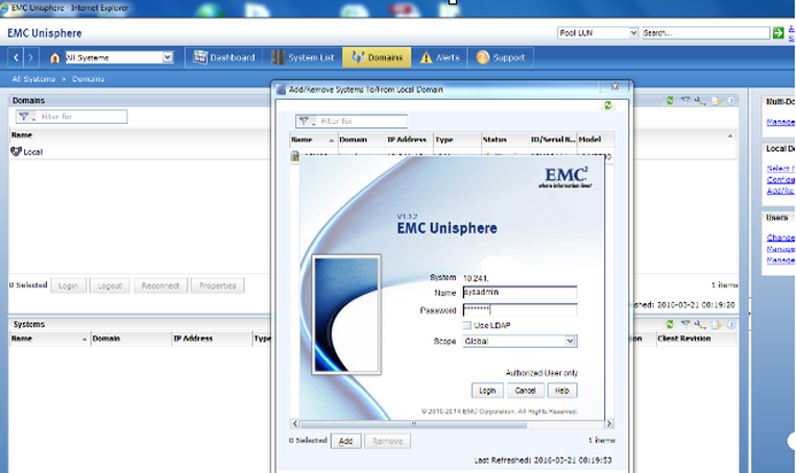Open the Manage link under Multi-Domain
Viewport: 796px width, 473px height.
[780, 122]
